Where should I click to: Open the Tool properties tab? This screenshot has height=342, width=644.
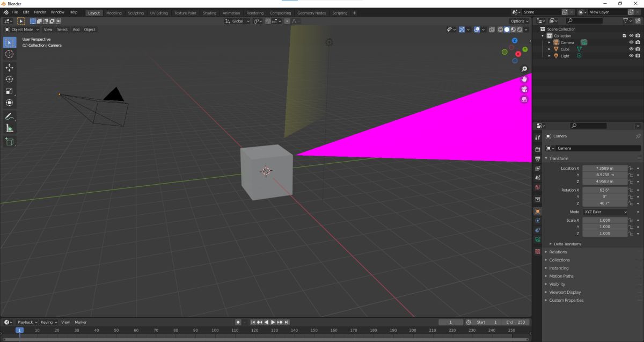click(x=537, y=138)
